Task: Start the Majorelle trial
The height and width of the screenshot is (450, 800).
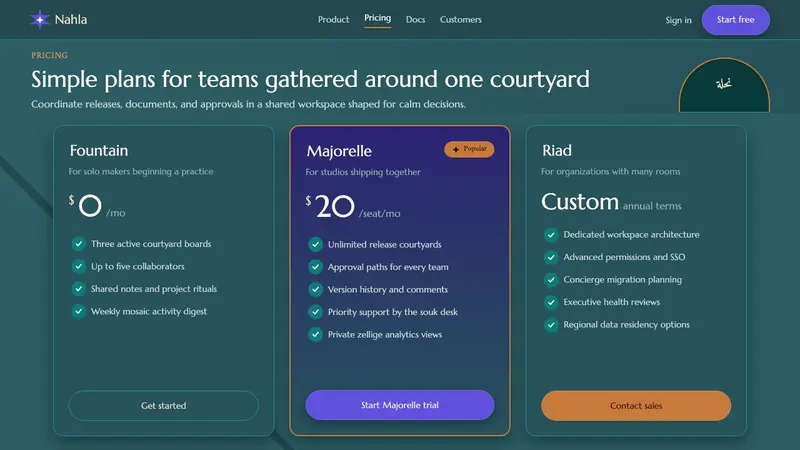Action: 400,405
